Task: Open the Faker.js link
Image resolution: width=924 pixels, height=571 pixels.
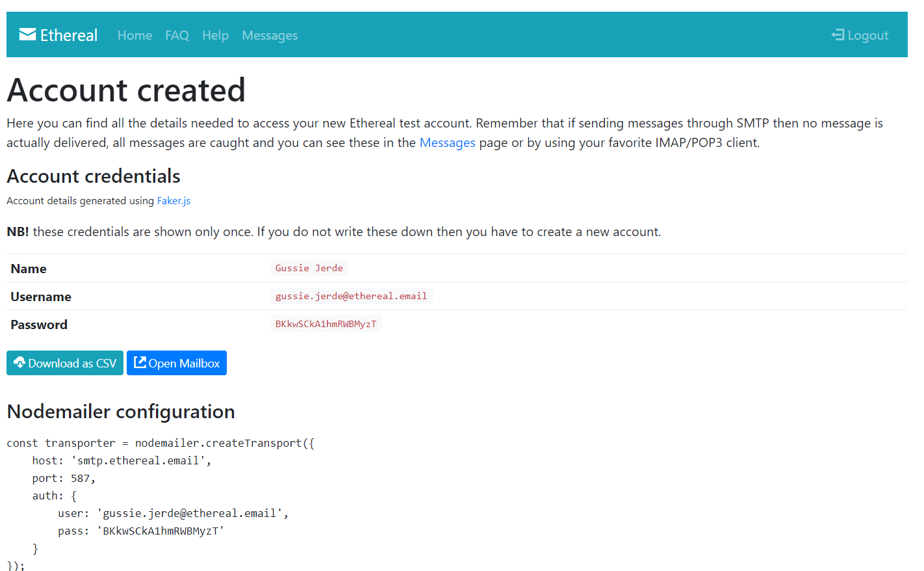Action: [x=173, y=200]
